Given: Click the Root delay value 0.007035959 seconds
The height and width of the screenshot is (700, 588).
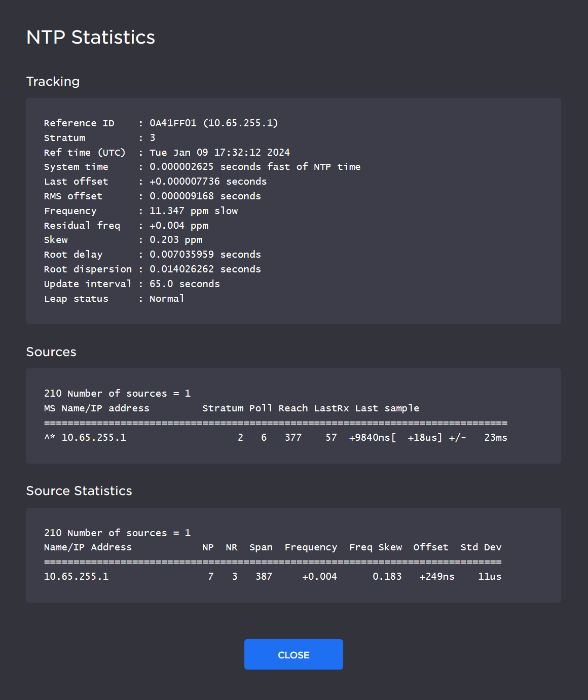Looking at the screenshot, I should click(x=205, y=255).
